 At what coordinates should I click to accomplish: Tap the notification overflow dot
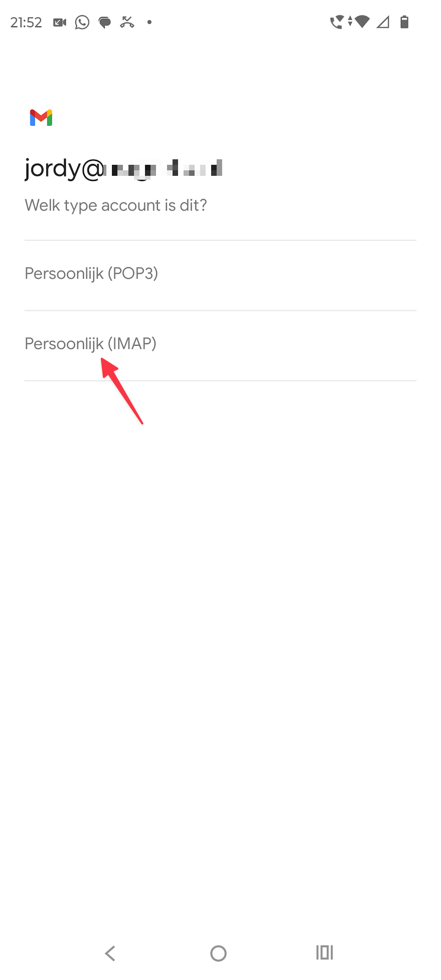coord(149,23)
